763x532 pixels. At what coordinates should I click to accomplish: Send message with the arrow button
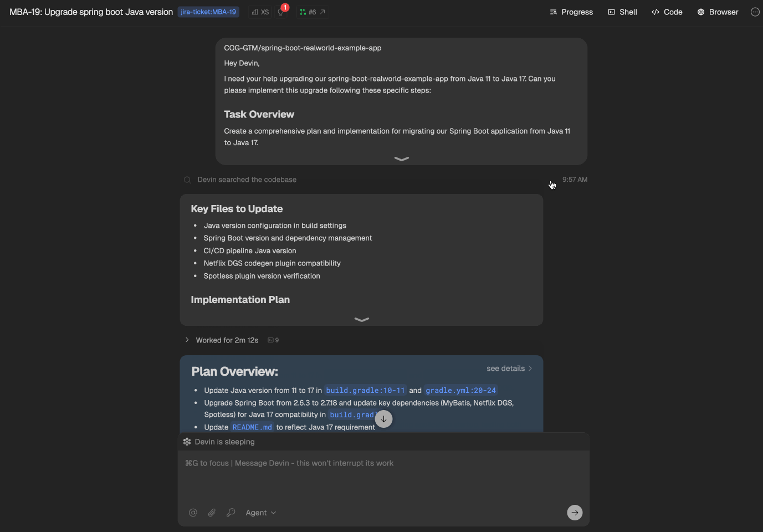(575, 513)
